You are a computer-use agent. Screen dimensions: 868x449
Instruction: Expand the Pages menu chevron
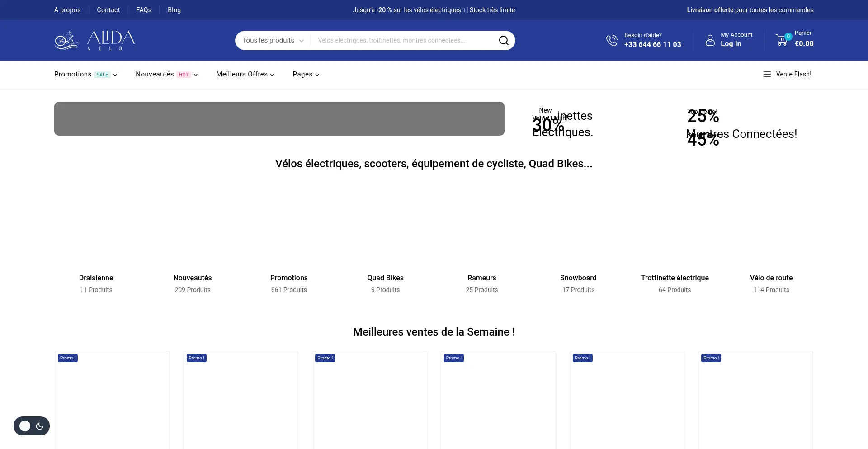click(317, 75)
